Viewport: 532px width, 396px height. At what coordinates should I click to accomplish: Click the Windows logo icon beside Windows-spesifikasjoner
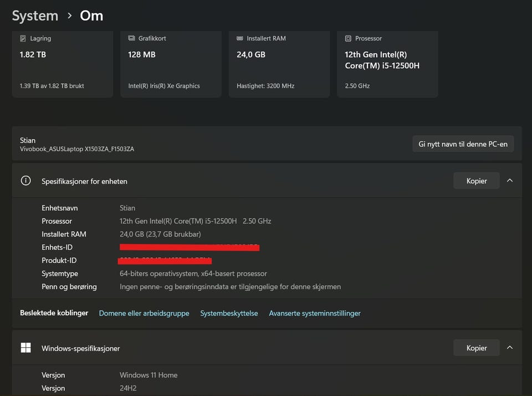[x=26, y=348]
